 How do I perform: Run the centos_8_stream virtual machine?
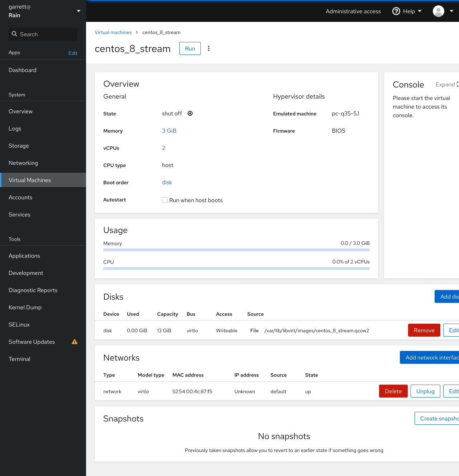(190, 48)
